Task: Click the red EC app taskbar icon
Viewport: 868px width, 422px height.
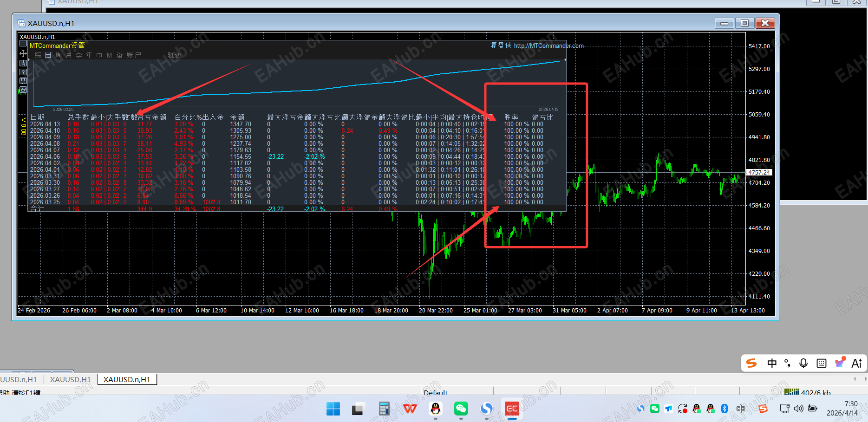Action: [512, 409]
